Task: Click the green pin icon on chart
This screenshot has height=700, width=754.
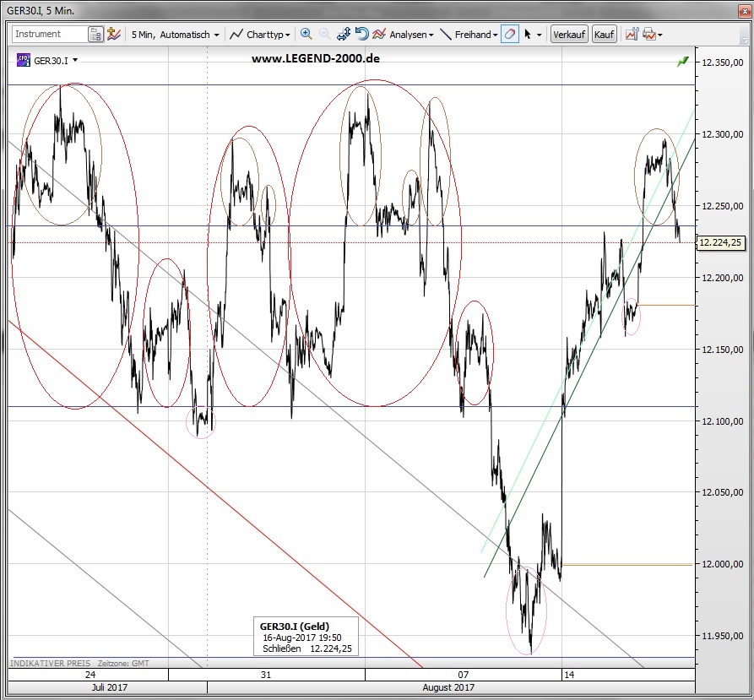Action: (x=682, y=62)
